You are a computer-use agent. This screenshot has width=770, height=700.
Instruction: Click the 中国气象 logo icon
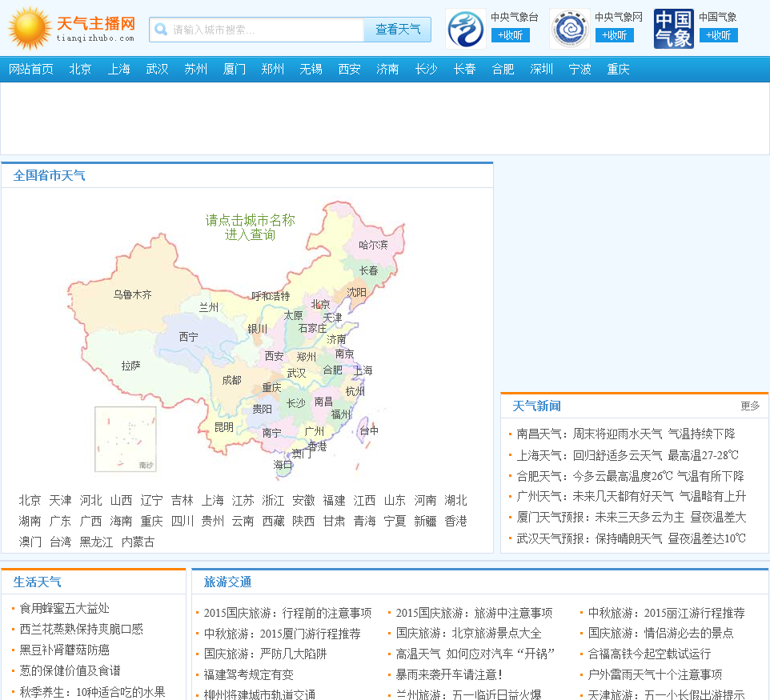click(674, 29)
